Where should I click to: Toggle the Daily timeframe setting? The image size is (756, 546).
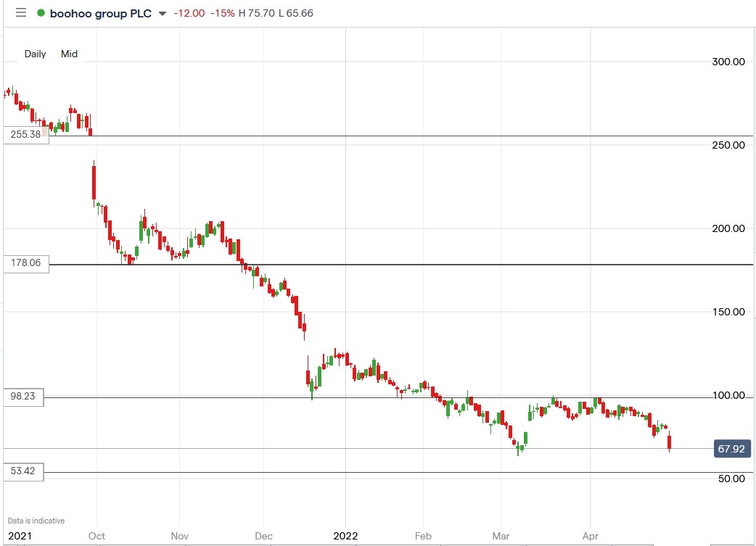pyautogui.click(x=35, y=54)
